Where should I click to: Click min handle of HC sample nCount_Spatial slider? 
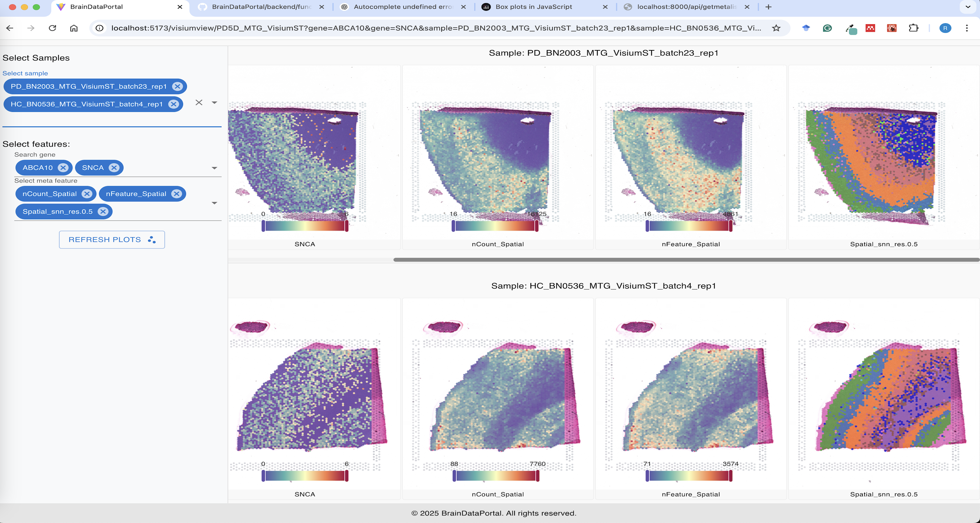click(454, 476)
